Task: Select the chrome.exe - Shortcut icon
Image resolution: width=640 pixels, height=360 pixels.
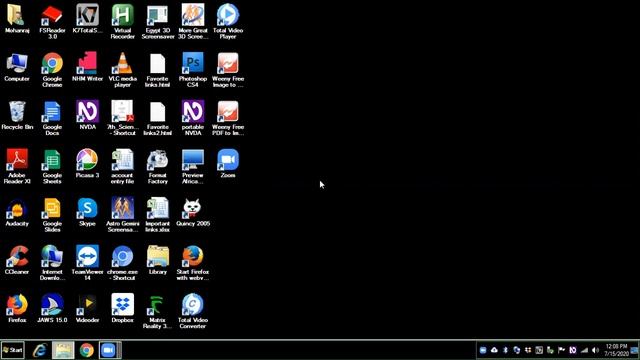Action: [x=122, y=263]
